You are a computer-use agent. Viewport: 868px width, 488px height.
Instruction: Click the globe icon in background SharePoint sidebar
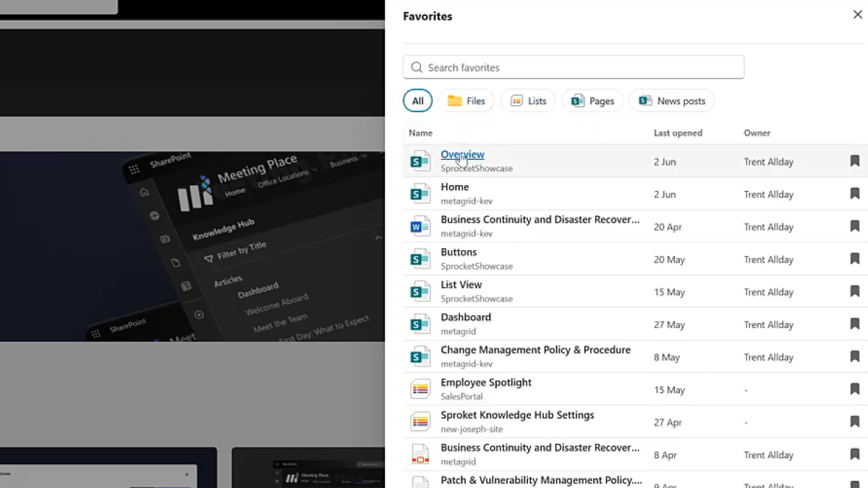click(x=154, y=215)
